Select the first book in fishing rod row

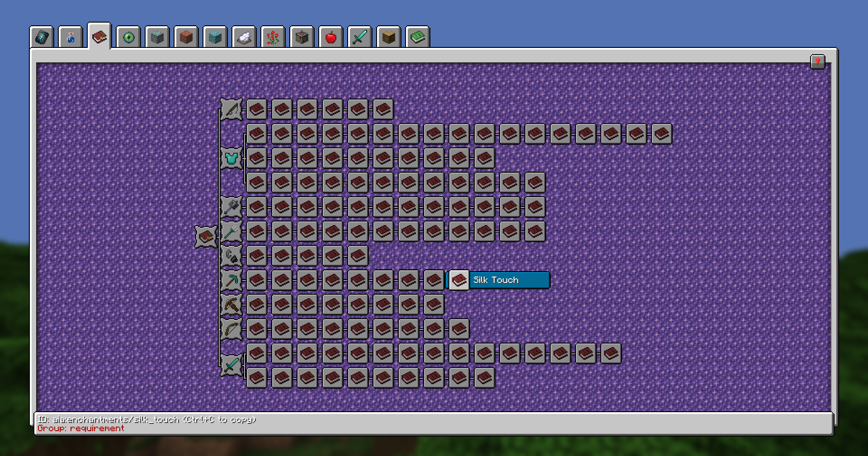(257, 109)
